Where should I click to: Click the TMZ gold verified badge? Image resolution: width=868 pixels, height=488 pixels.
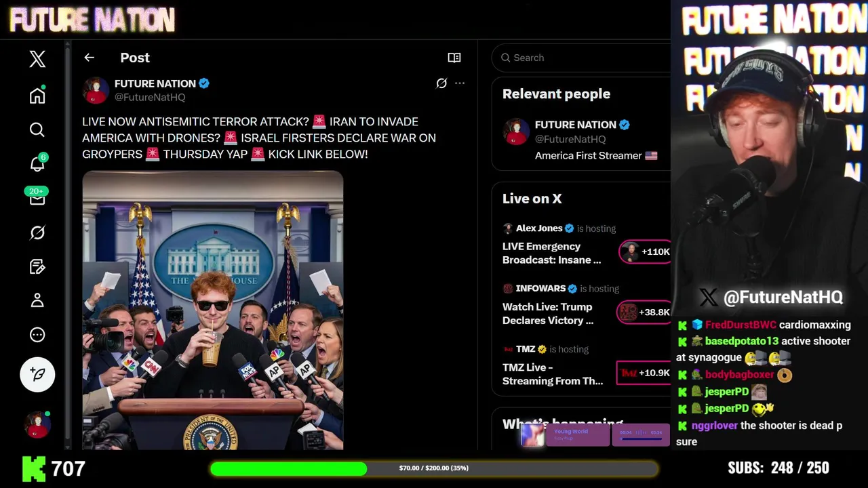coord(542,349)
